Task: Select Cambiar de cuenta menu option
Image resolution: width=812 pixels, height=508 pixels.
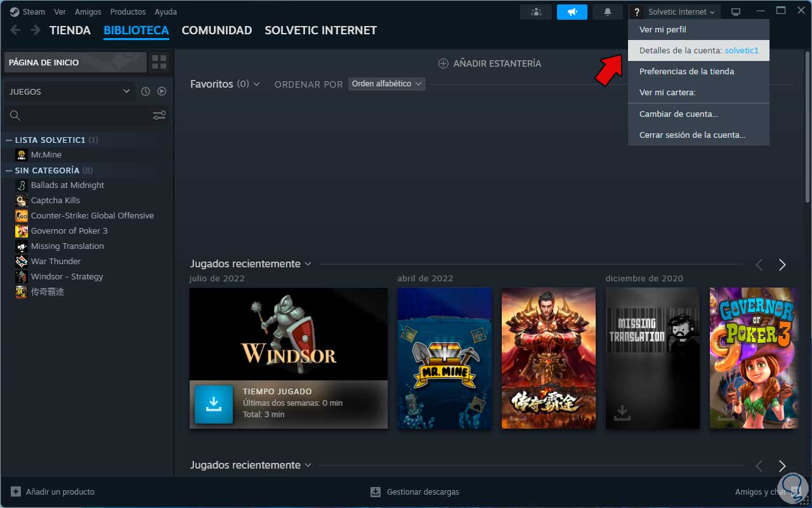Action: coord(698,114)
